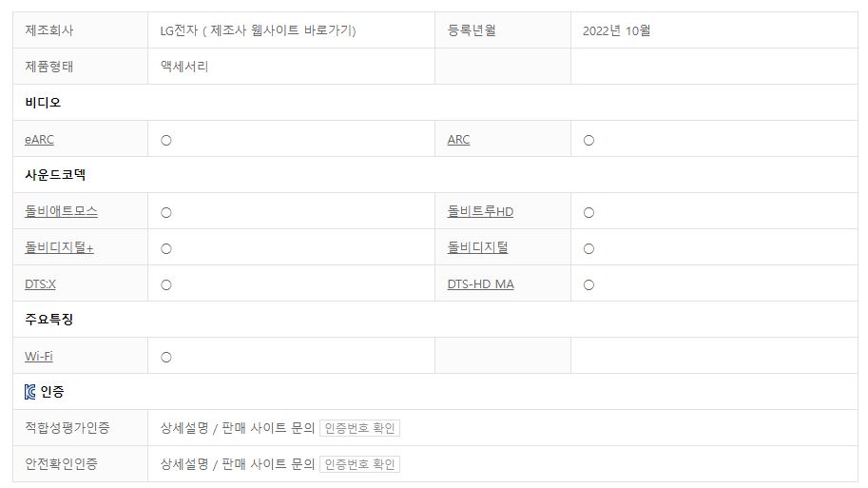Open the 돌비디지털+ definition link
Screen dimensions: 868x488
click(59, 247)
